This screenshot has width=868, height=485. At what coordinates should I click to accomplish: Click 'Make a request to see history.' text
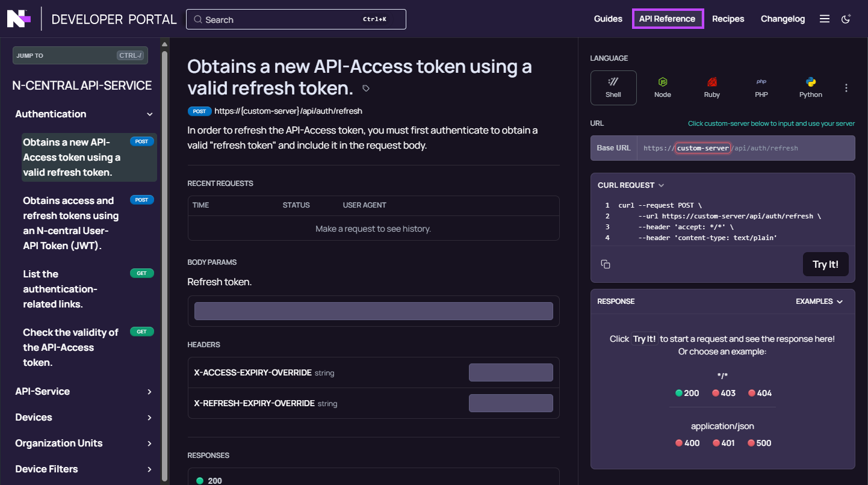point(373,229)
